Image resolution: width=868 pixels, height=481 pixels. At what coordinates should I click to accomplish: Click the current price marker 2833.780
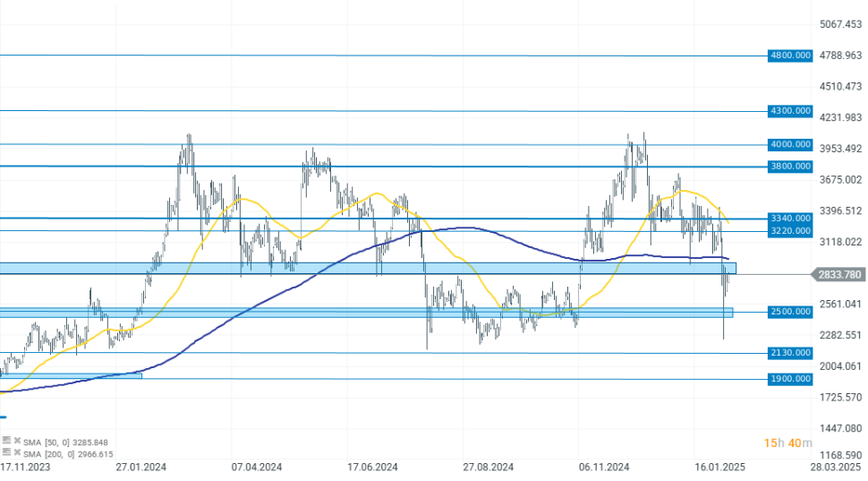coord(838,274)
